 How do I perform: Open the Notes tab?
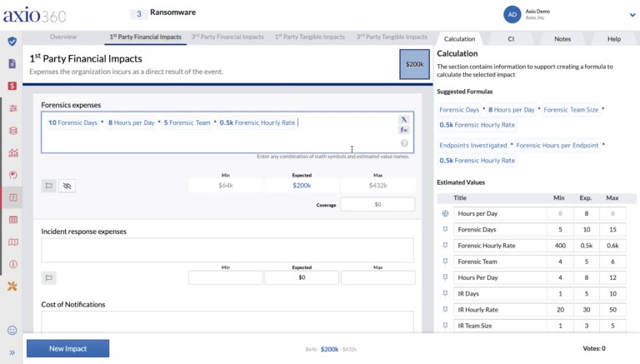pyautogui.click(x=562, y=39)
